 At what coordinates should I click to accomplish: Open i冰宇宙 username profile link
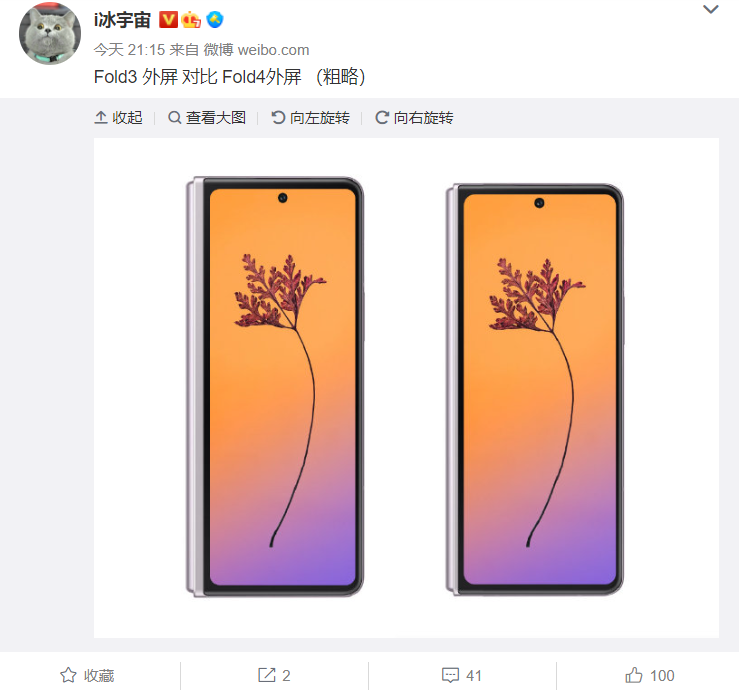[122, 20]
